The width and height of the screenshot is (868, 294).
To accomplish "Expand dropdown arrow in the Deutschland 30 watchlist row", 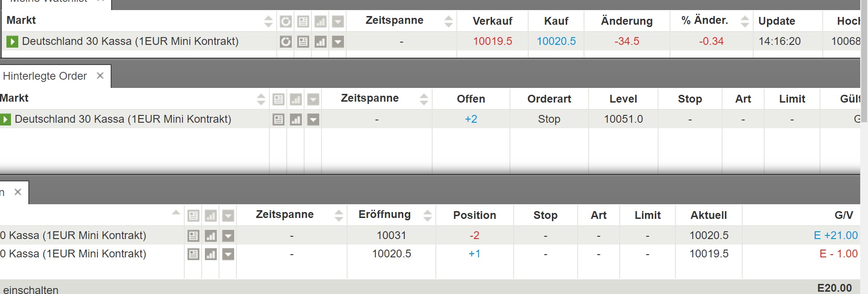I will 338,42.
